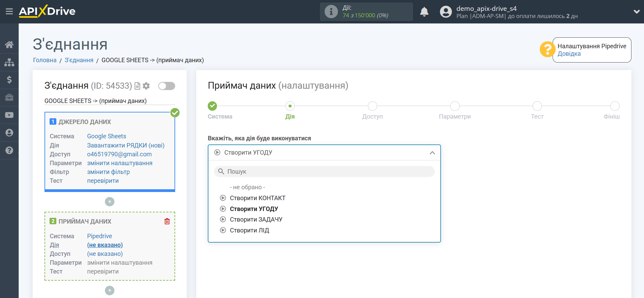Viewport: 644px width, 298px height.
Task: Go to Доступ step
Action: tap(372, 106)
